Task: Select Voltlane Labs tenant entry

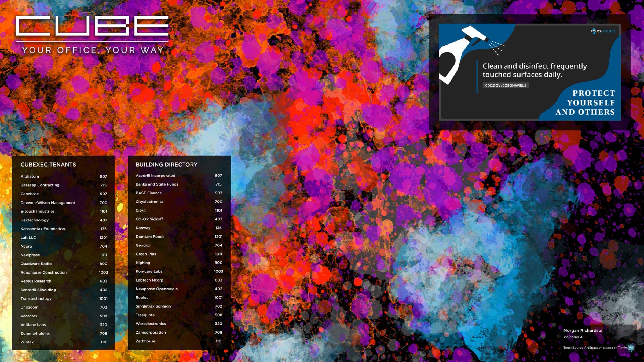Action: tap(33, 325)
